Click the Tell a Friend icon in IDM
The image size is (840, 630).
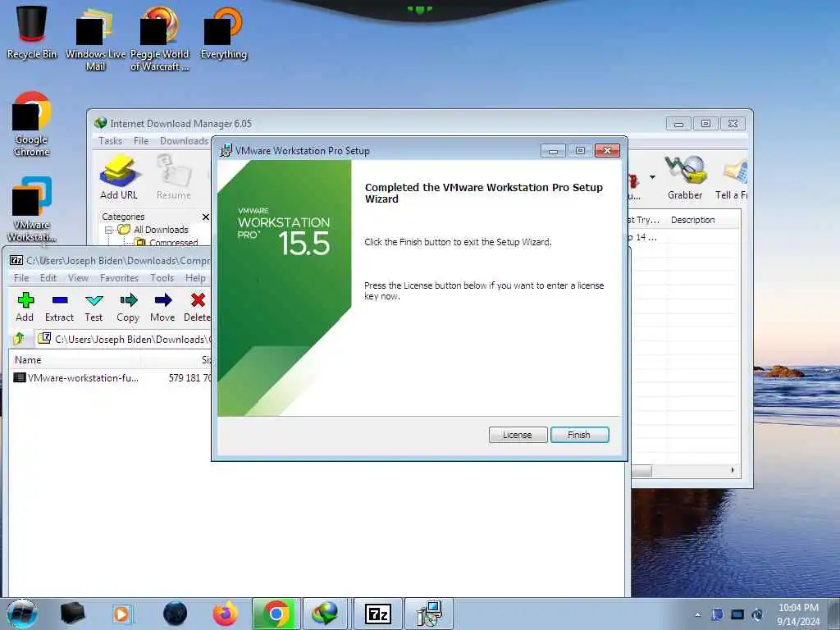tap(732, 177)
